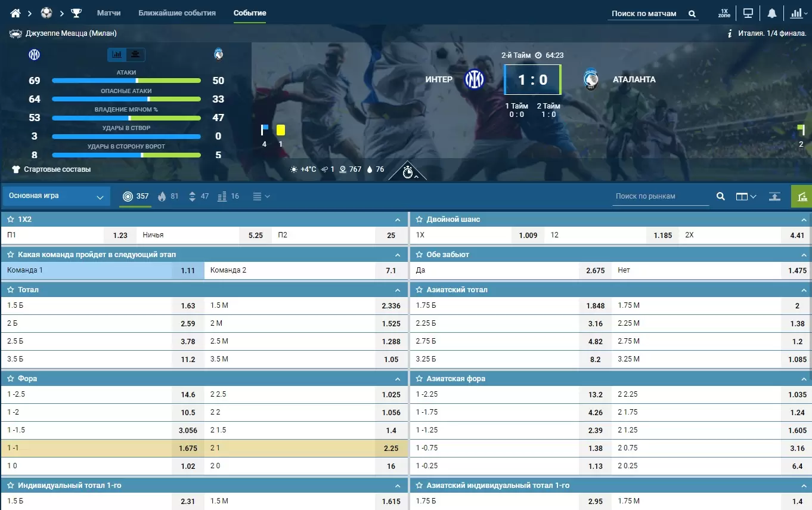Select П1 odds 1.23
This screenshot has height=510, width=812.
[x=120, y=235]
